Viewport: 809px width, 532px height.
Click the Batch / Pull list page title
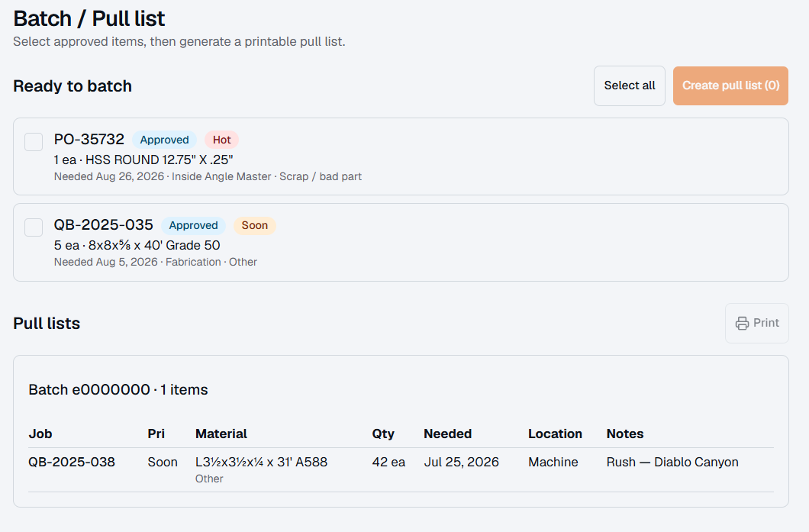point(89,18)
